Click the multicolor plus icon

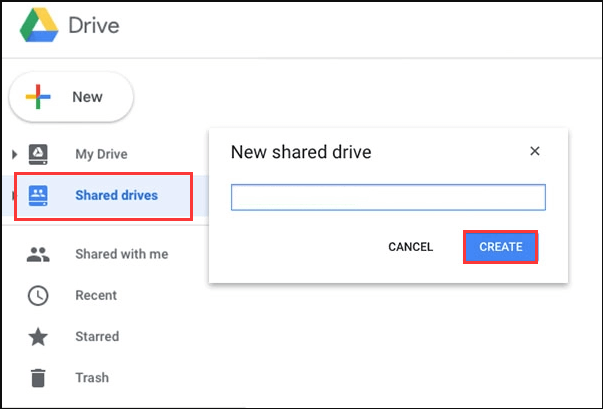[x=38, y=97]
